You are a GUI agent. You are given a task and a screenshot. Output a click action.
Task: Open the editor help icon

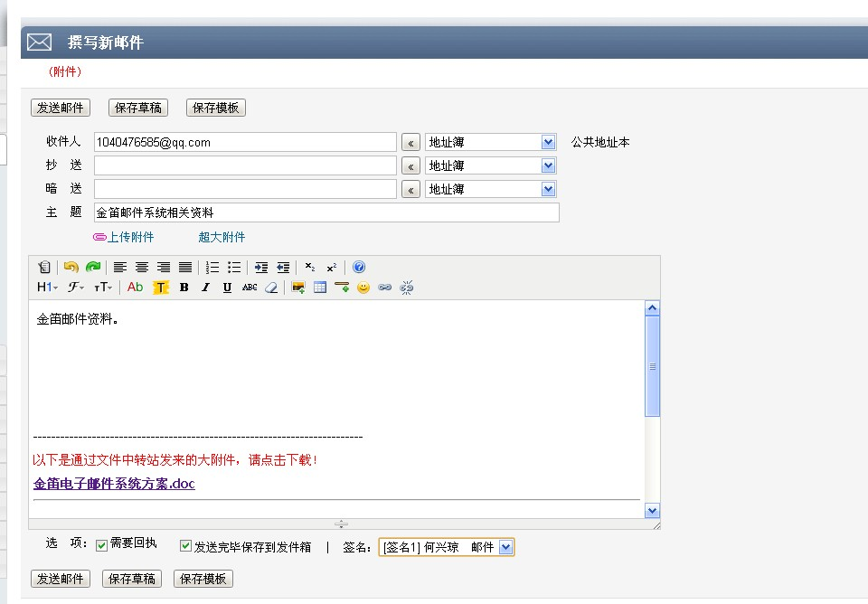coord(359,268)
